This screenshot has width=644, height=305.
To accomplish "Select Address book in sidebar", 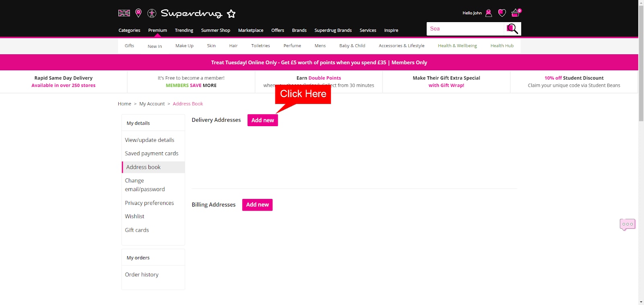I will pyautogui.click(x=153, y=167).
